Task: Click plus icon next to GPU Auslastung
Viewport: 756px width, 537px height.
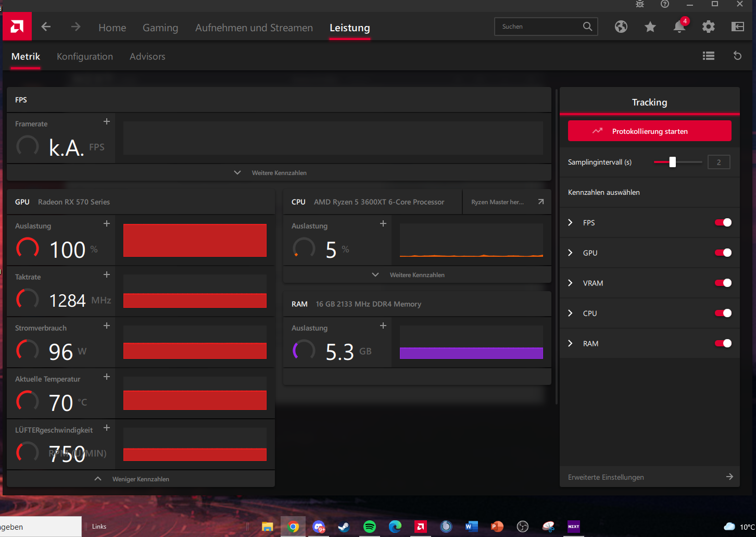Action: (107, 223)
